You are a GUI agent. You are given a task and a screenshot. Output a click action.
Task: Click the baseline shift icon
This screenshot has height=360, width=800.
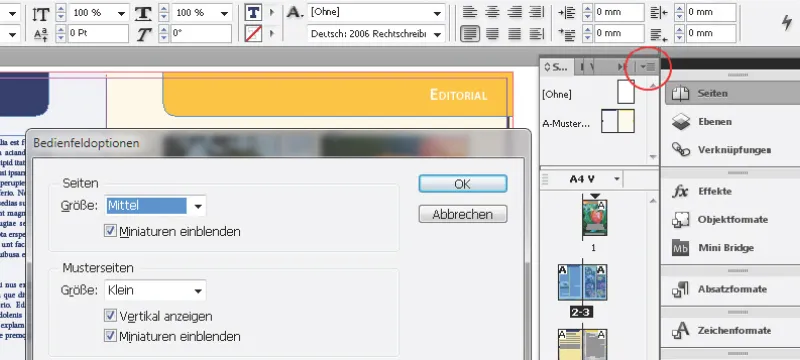(x=40, y=34)
